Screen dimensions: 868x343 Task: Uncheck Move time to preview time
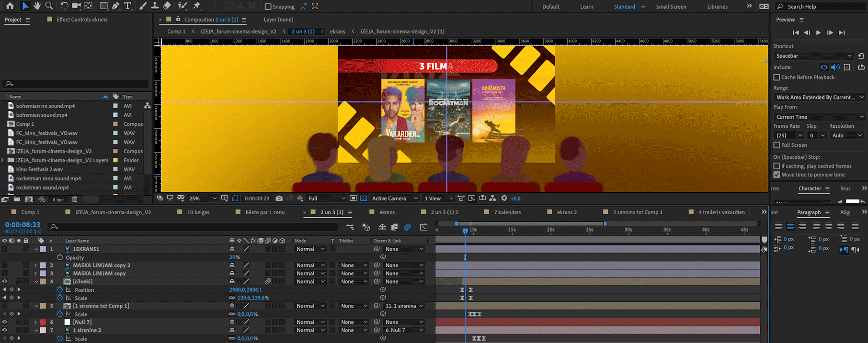click(x=777, y=175)
